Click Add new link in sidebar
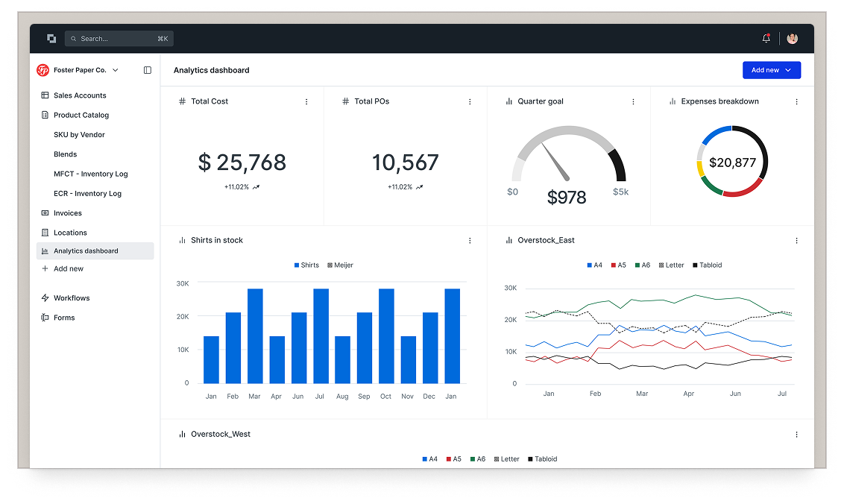Image resolution: width=844 pixels, height=504 pixels. (68, 268)
